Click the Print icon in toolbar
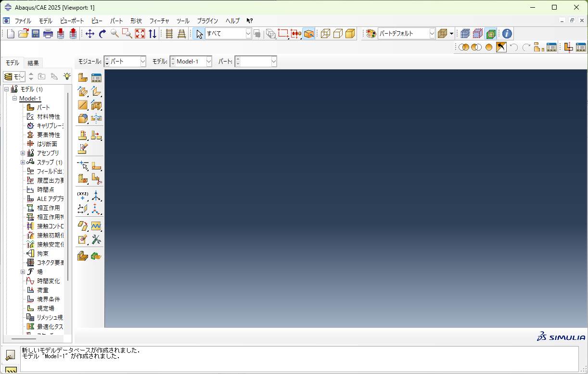Viewport: 588px width, 374px height. click(x=48, y=34)
